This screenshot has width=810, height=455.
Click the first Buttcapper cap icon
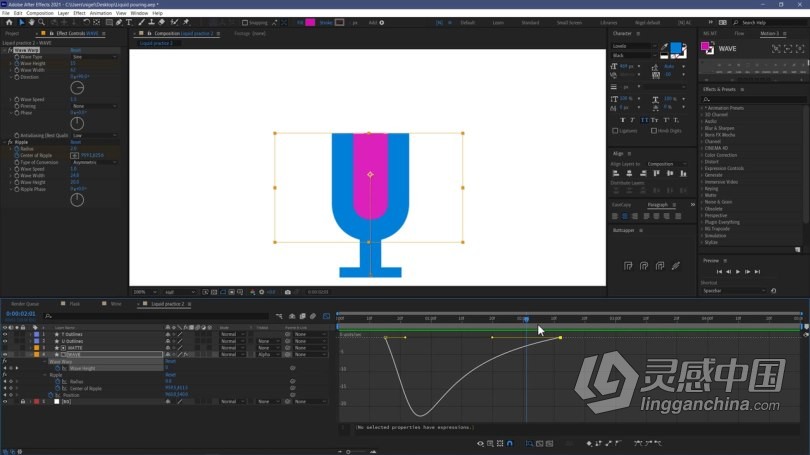pos(628,266)
